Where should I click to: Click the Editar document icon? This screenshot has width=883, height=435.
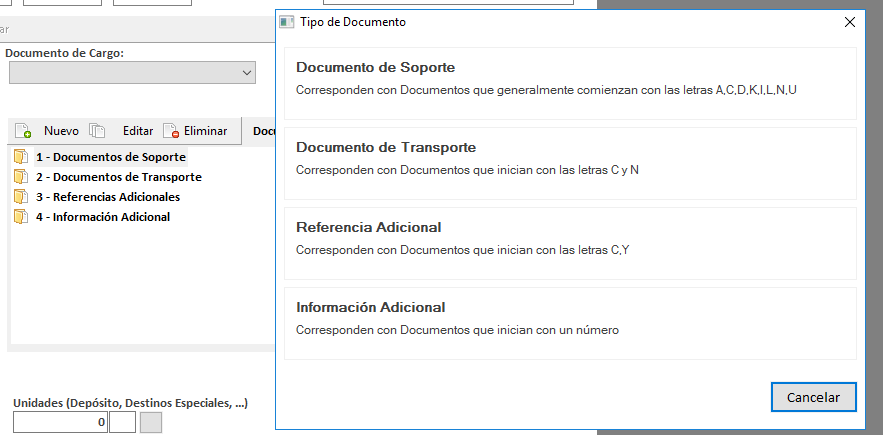[97, 131]
